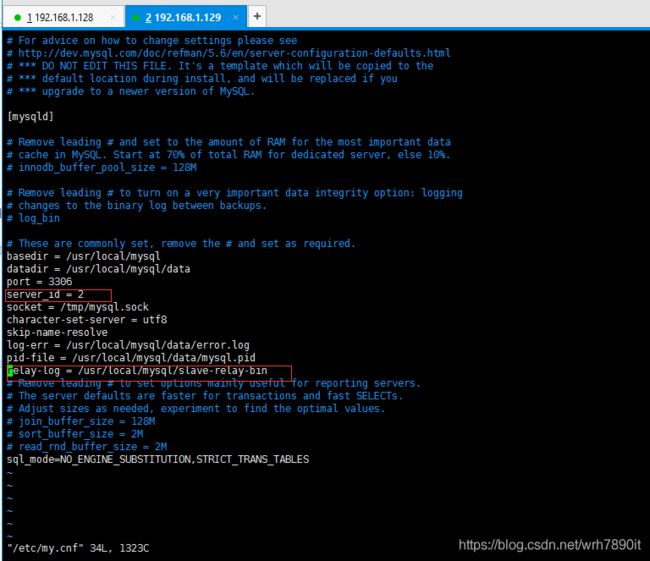This screenshot has height=561, width=650.
Task: Click the 'For advice on how to change' line
Action: (x=152, y=41)
